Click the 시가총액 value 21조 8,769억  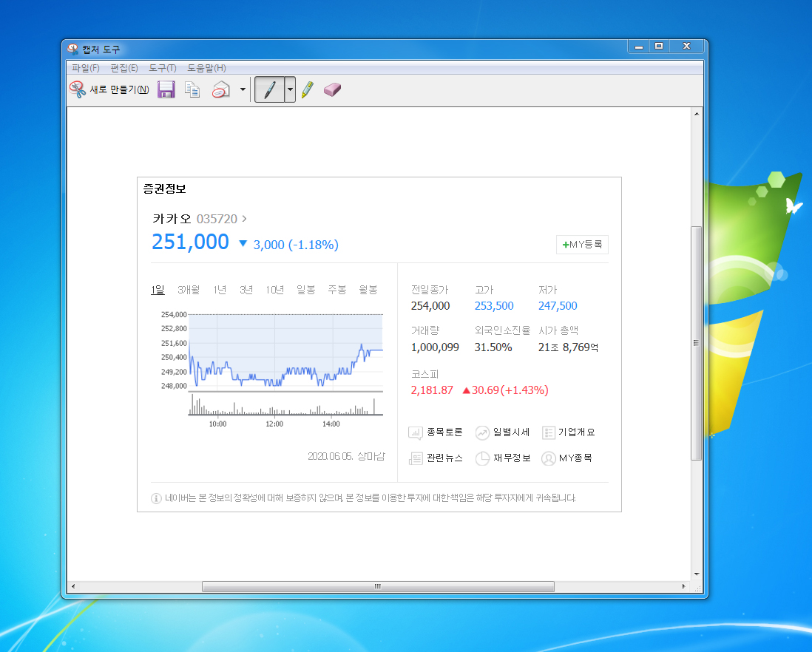[568, 347]
